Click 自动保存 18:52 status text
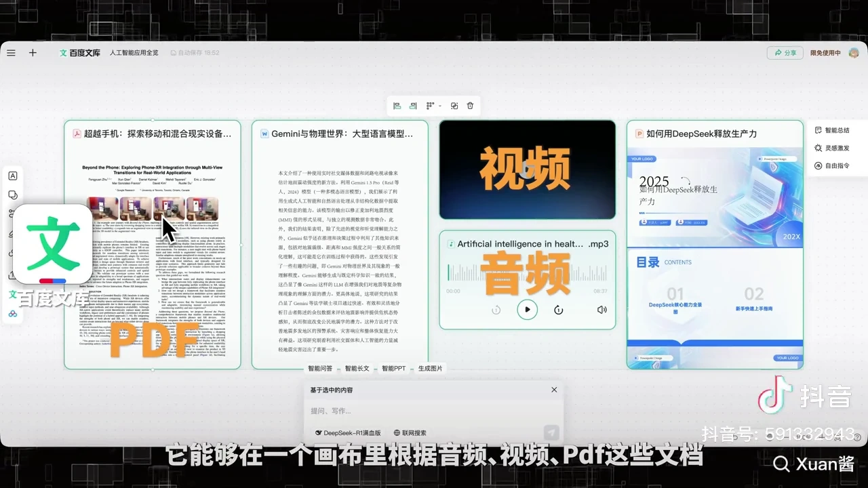868x488 pixels. coord(195,53)
